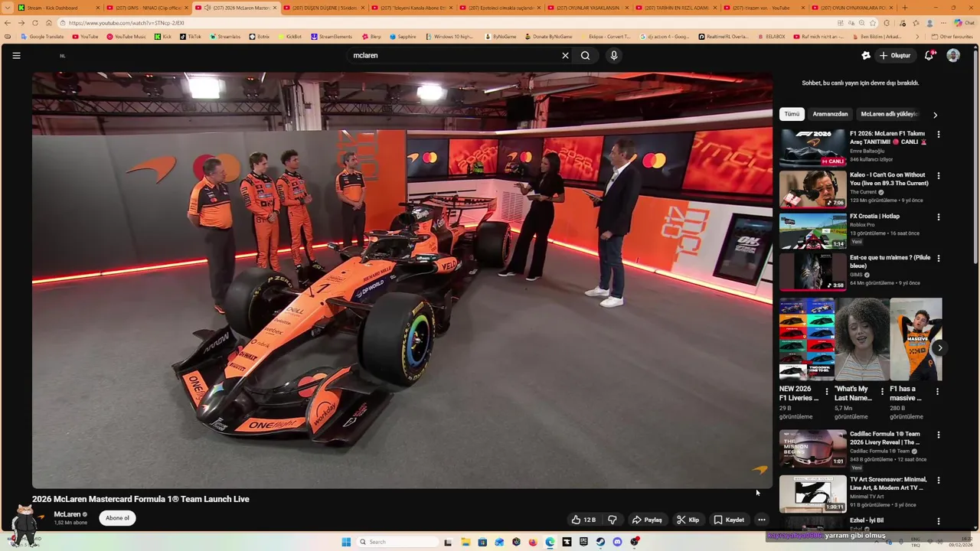
Task: Open Windows Start menu on taskbar
Action: [346, 542]
